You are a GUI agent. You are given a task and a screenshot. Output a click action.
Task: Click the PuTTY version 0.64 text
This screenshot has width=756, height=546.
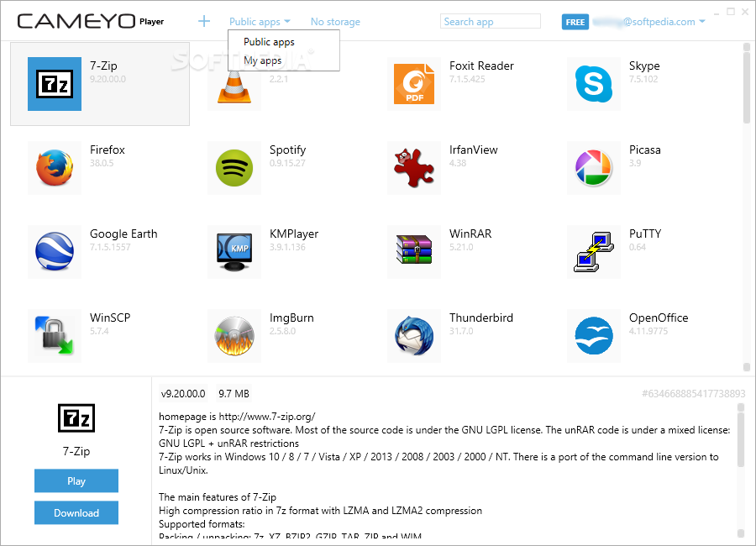pyautogui.click(x=637, y=247)
